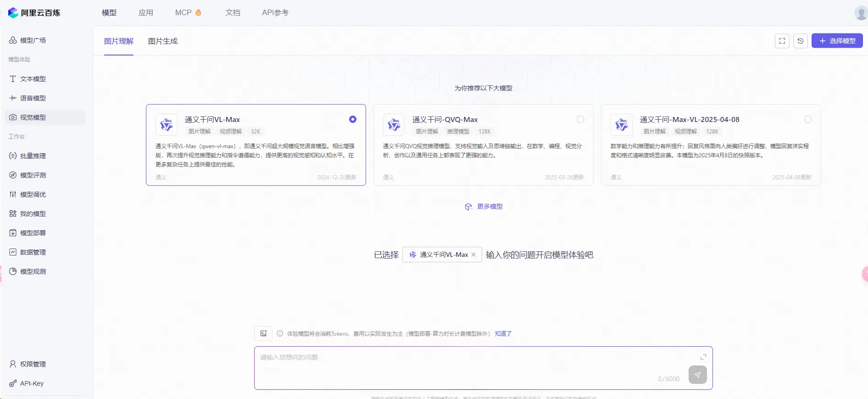Open API-Key in the sidebar
868x399 pixels.
click(x=45, y=383)
